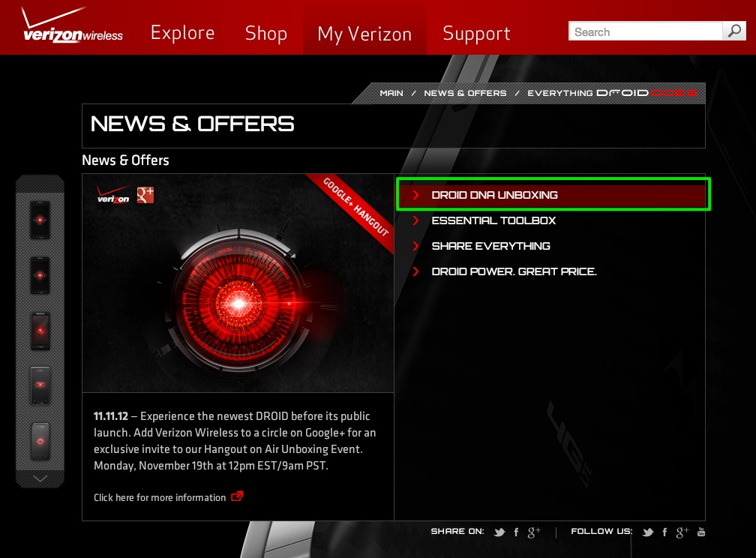Follow Verizon on Facebook icon

664,532
